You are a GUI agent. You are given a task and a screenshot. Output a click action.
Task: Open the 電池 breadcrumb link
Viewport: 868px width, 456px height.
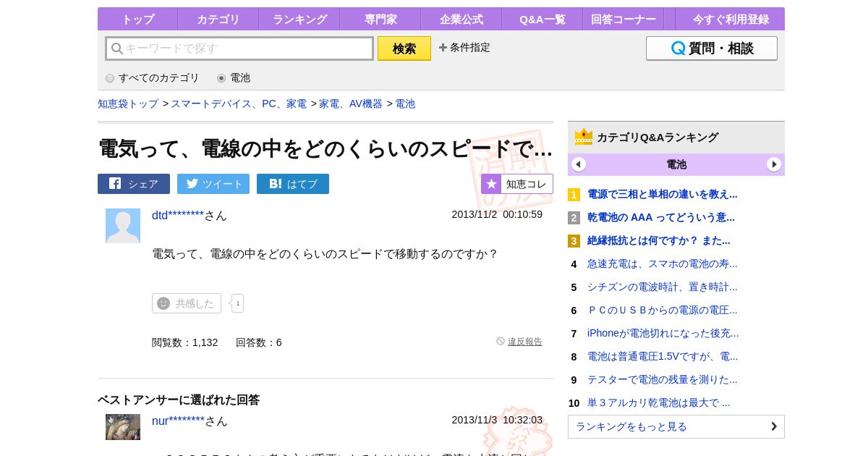[x=405, y=104]
